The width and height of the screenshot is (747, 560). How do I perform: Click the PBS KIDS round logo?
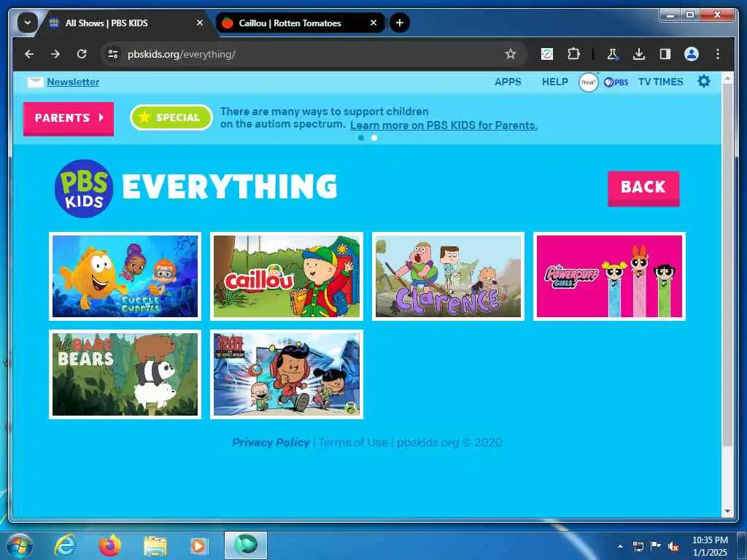(x=84, y=189)
